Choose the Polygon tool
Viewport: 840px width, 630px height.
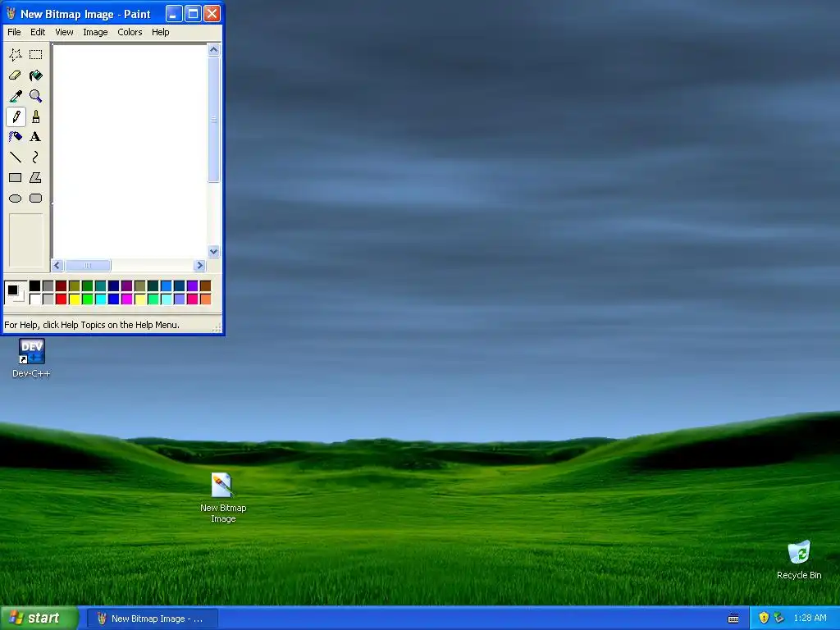[36, 177]
